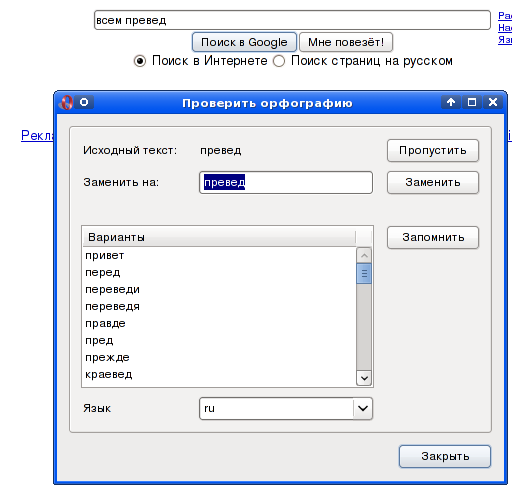Viewport: 512px width, 488px height.
Task: Click the Рекл... link behind the dialog
Action: pos(37,135)
